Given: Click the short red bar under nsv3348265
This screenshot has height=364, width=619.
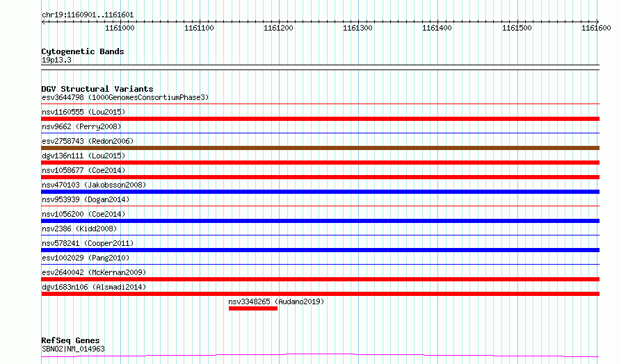Looking at the screenshot, I should (x=253, y=308).
